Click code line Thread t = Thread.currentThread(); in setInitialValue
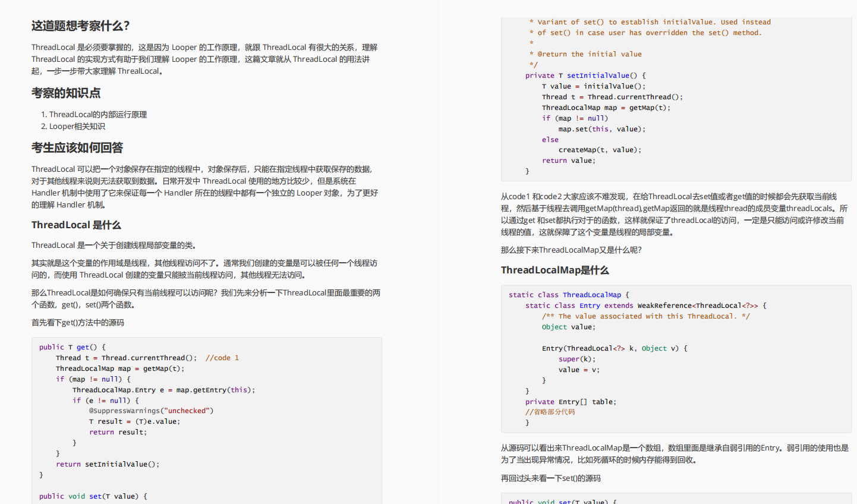Viewport: 857px width, 504px height. [613, 97]
